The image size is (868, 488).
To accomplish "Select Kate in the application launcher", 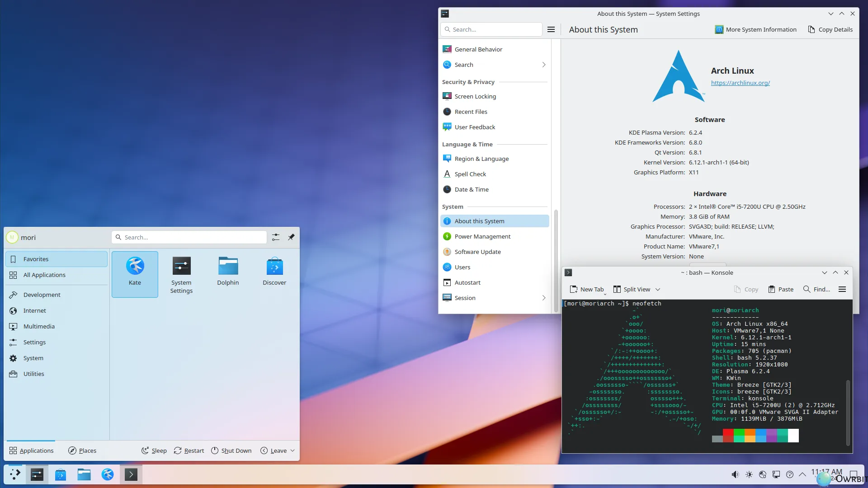I will [135, 271].
